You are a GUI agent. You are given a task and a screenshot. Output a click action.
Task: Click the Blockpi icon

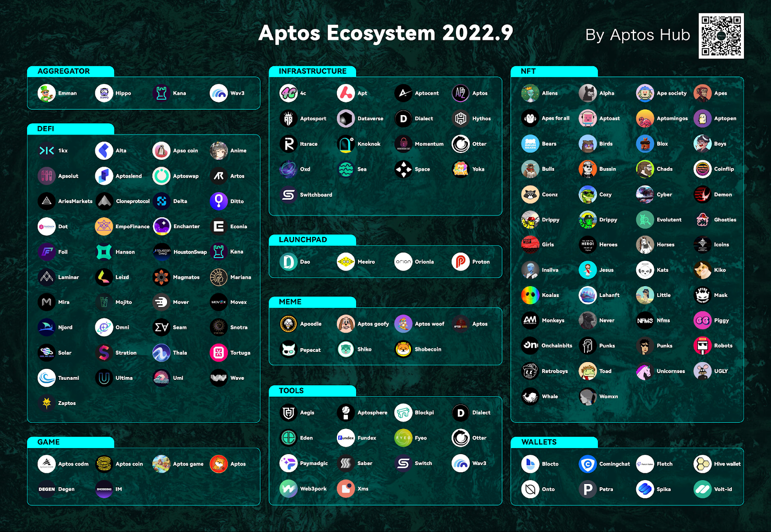403,413
